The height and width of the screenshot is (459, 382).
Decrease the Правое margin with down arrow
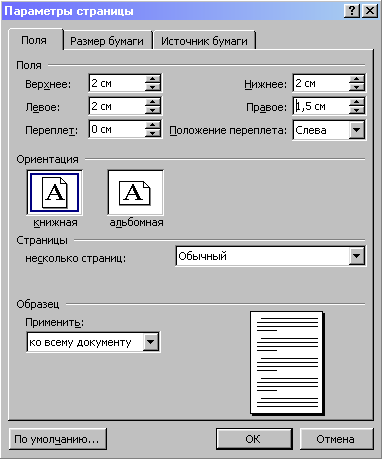point(357,110)
